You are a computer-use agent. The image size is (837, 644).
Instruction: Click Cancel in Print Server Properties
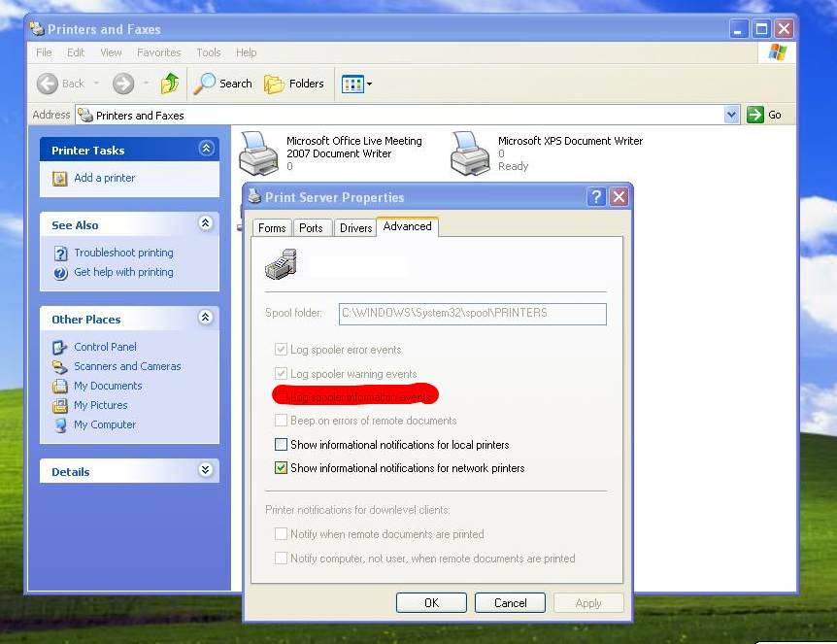point(511,603)
